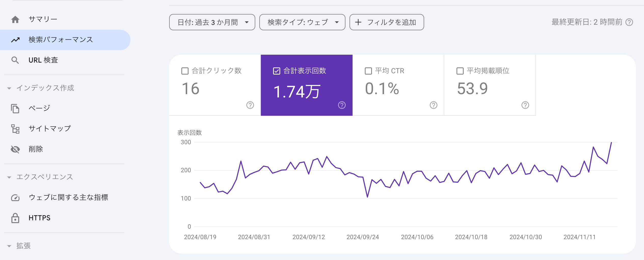This screenshot has width=644, height=260.
Task: Open URL 検査 in the sidebar
Action: [65, 60]
